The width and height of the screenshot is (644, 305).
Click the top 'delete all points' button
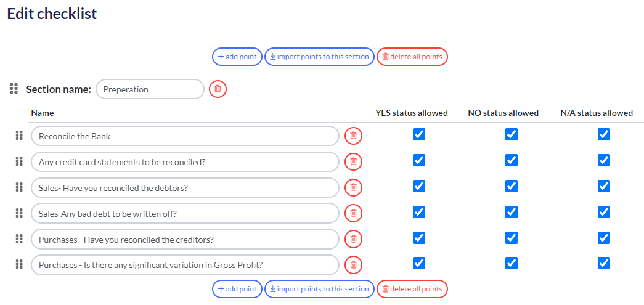tap(412, 57)
